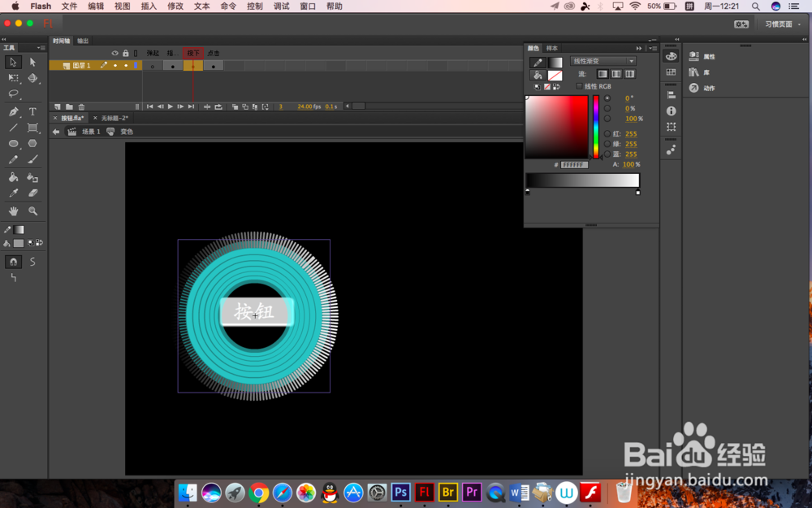The height and width of the screenshot is (508, 812).
Task: Open the 窗口 menu in the menu bar
Action: [x=307, y=7]
